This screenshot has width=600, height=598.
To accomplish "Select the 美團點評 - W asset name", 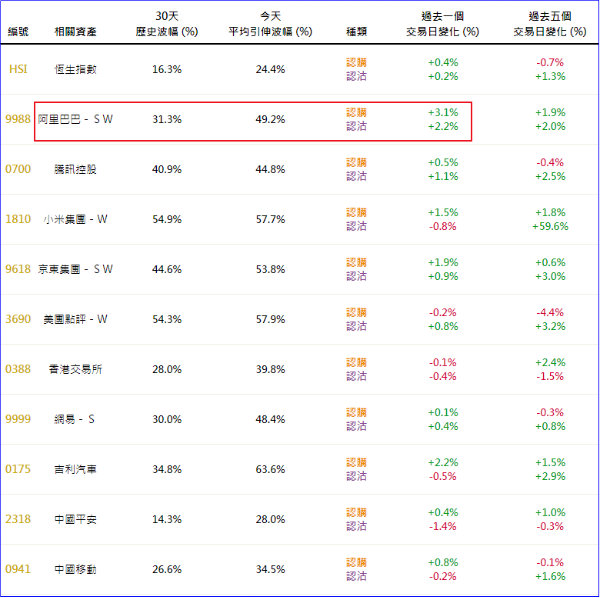I will 75,319.
